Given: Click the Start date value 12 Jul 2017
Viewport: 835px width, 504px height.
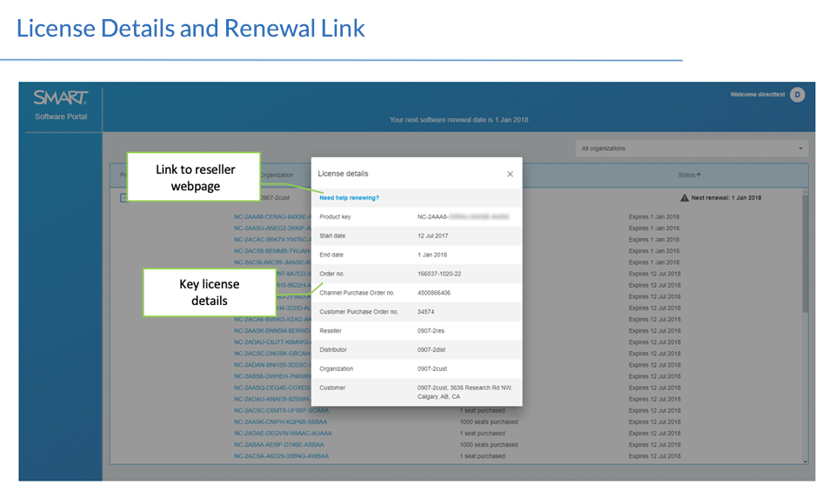Looking at the screenshot, I should pyautogui.click(x=433, y=235).
